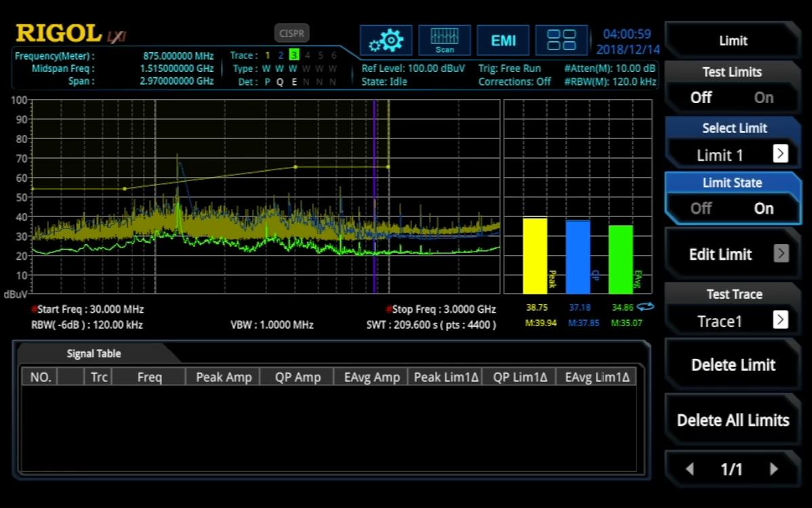Click Delete All Limits button
Screen dimensions: 812x508
click(x=732, y=420)
